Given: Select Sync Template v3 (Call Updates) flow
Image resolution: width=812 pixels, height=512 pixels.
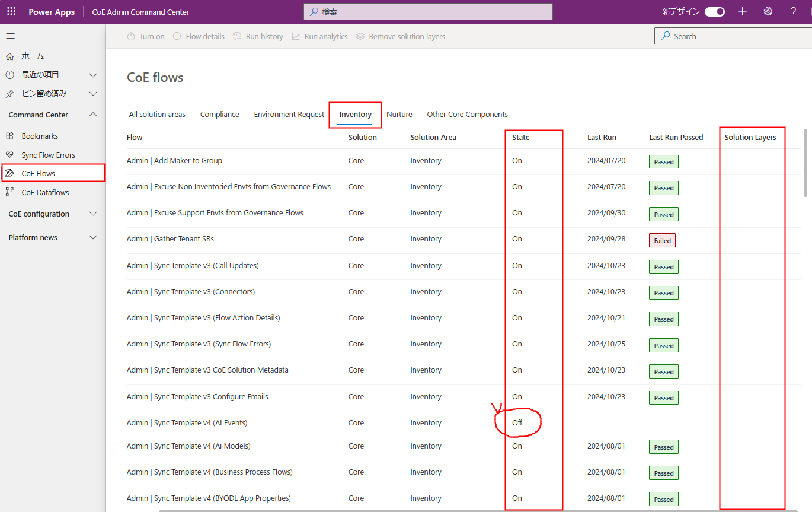Looking at the screenshot, I should click(193, 265).
